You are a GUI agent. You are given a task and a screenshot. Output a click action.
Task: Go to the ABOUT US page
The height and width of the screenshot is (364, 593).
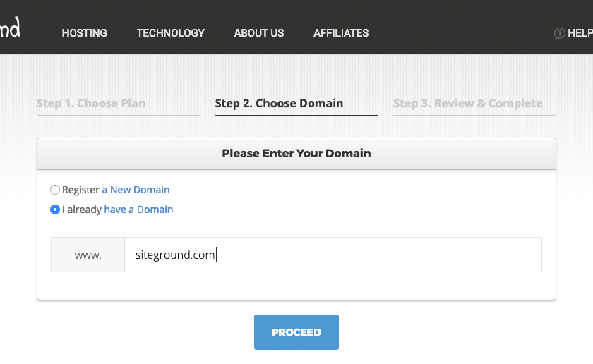coord(259,33)
